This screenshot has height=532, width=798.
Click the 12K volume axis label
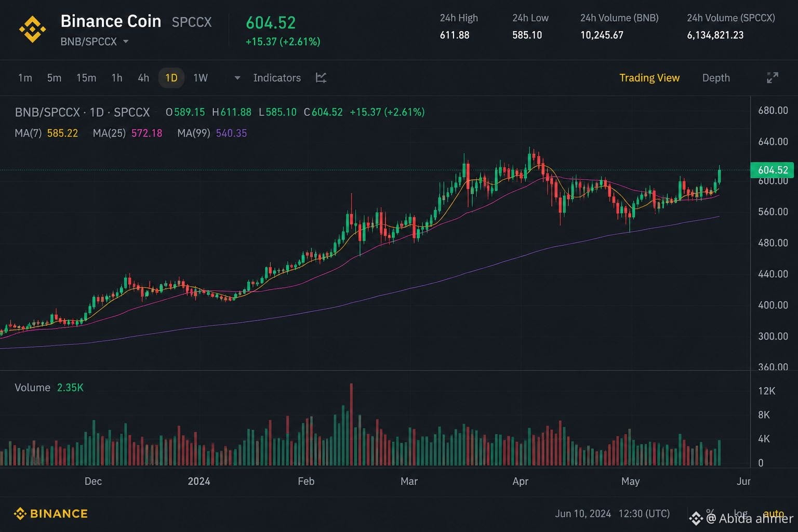(767, 391)
